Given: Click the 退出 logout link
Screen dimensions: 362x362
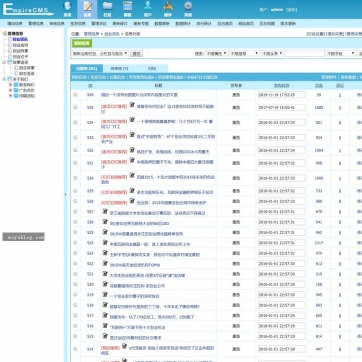Looking at the screenshot, I should coord(292,10).
